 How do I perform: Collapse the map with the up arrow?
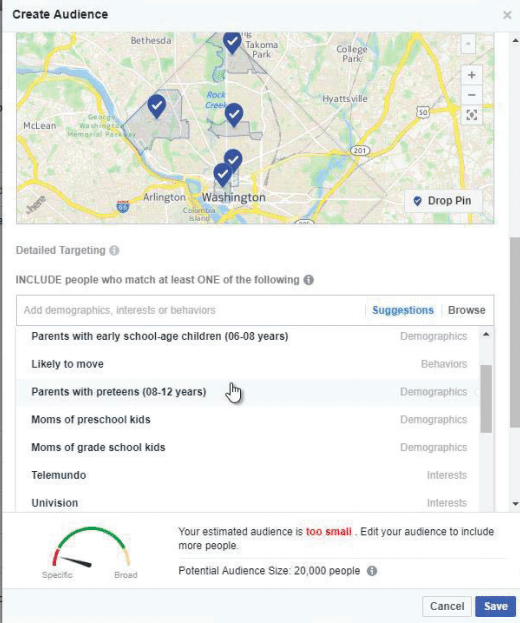[468, 44]
